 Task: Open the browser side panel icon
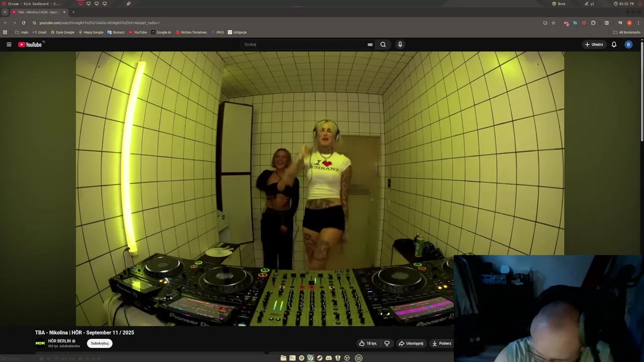click(607, 23)
